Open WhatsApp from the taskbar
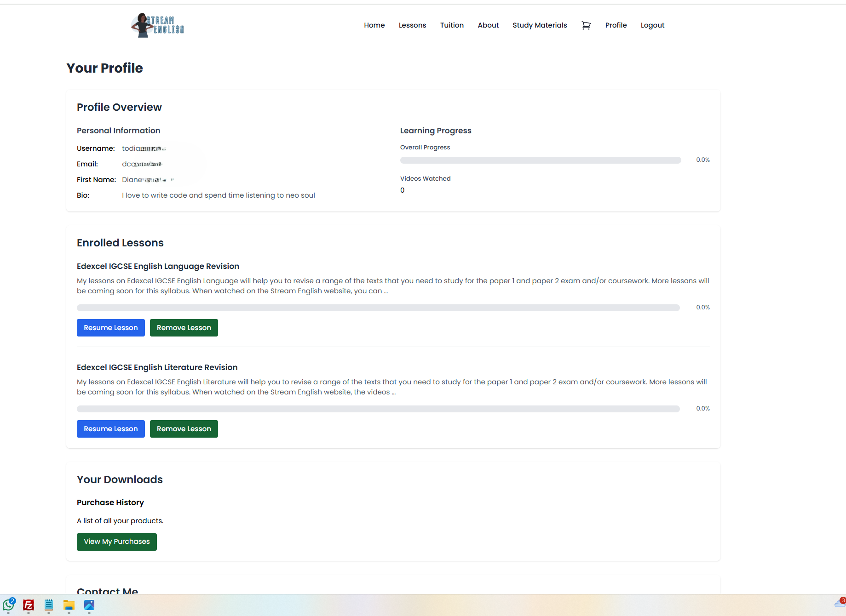Image resolution: width=846 pixels, height=616 pixels. click(x=9, y=605)
